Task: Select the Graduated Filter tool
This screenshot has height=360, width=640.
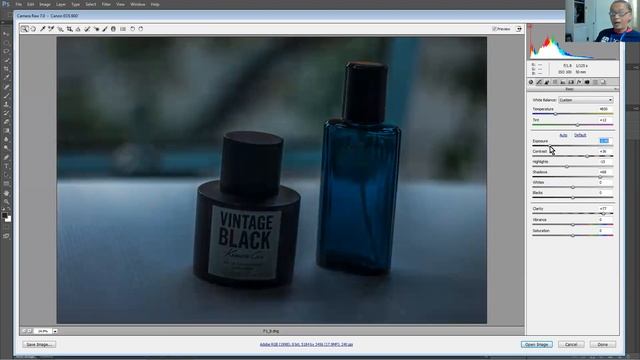Action: pyautogui.click(x=113, y=29)
